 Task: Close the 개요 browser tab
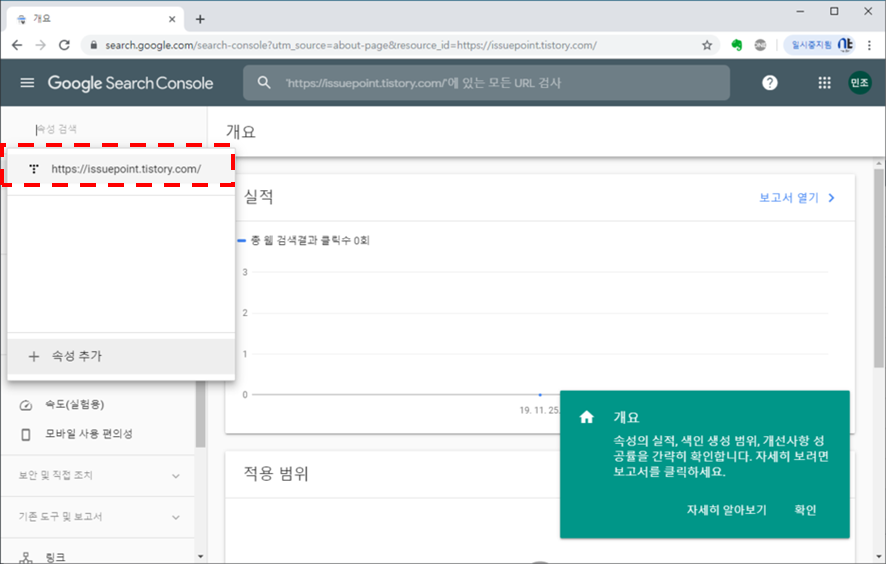pos(172,19)
